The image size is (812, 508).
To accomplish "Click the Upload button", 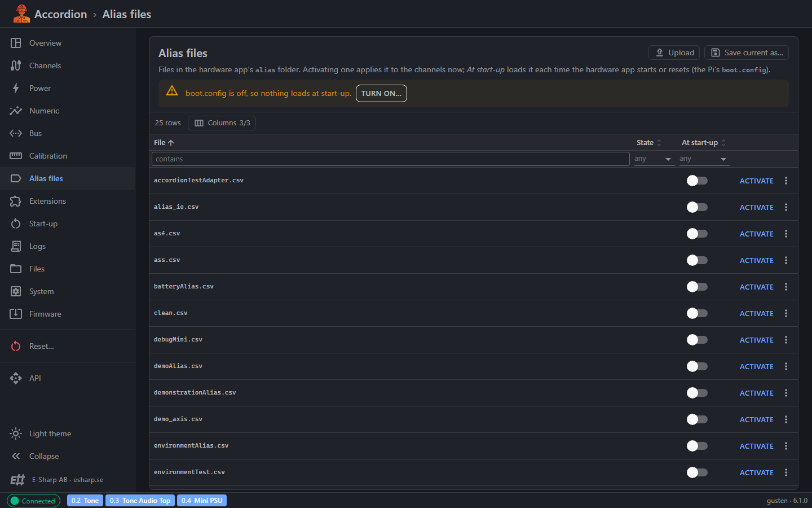I will point(674,52).
